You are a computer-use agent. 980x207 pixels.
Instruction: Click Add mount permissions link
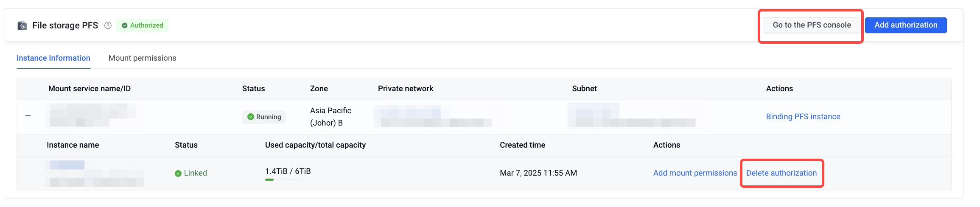click(695, 173)
